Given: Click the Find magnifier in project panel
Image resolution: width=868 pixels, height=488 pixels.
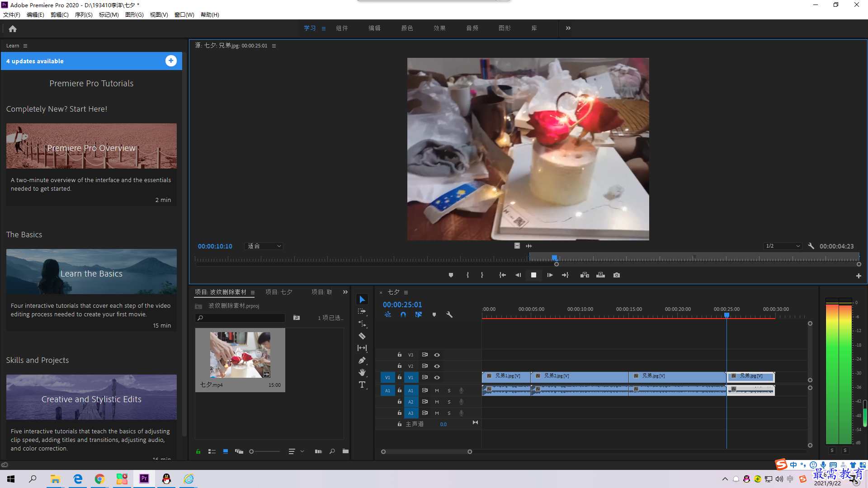Looking at the screenshot, I should coord(332,451).
